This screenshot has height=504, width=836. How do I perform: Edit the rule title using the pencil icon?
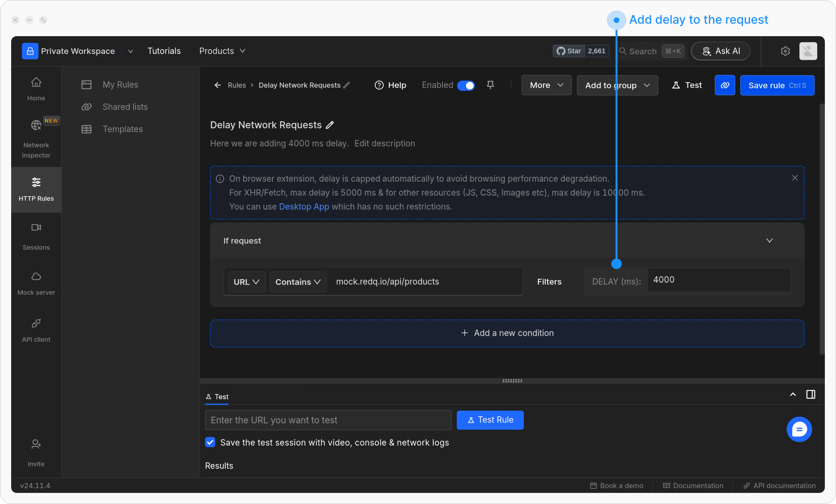coord(330,125)
